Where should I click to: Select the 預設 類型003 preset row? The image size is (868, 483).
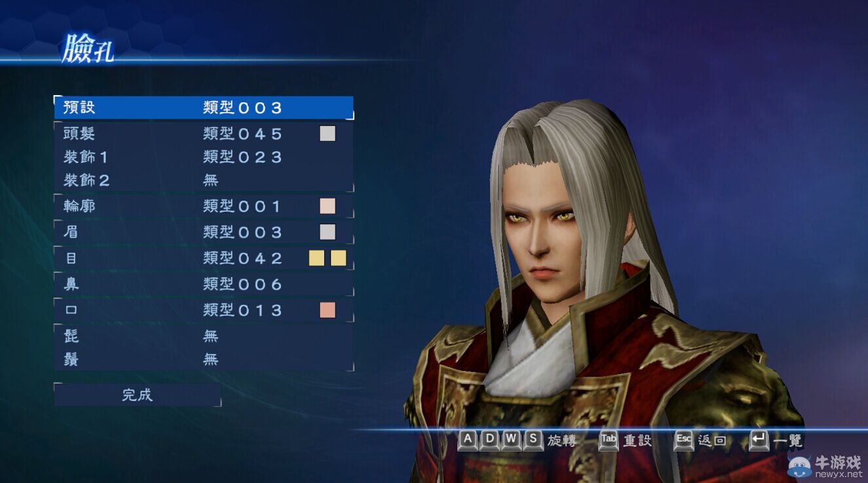[204, 107]
